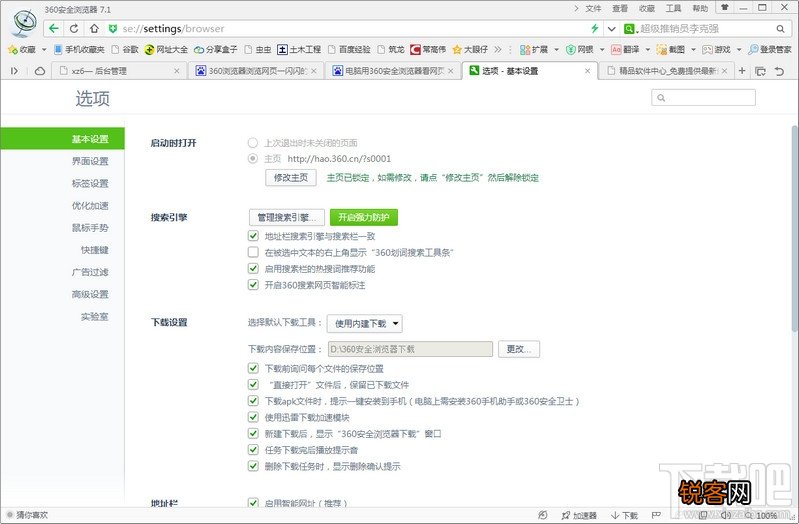Open the 下载 manager in status bar
This screenshot has height=524, width=799.
tap(625, 515)
